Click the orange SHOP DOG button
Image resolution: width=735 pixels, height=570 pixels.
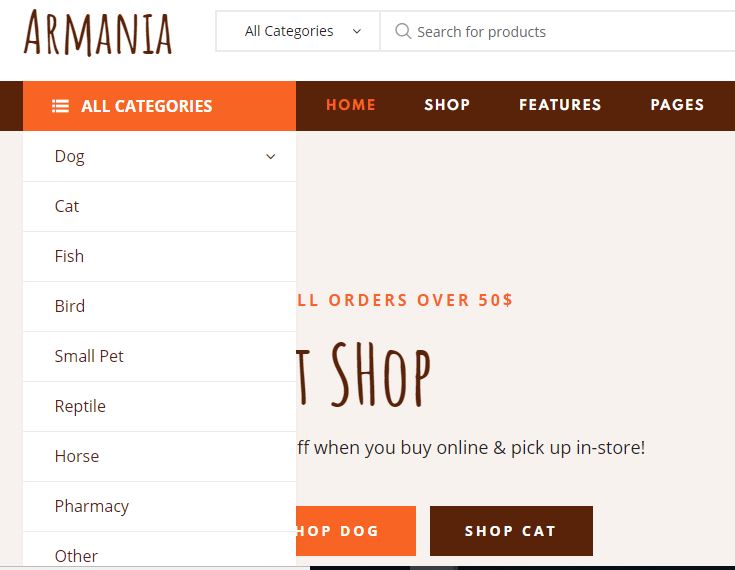[x=356, y=531]
